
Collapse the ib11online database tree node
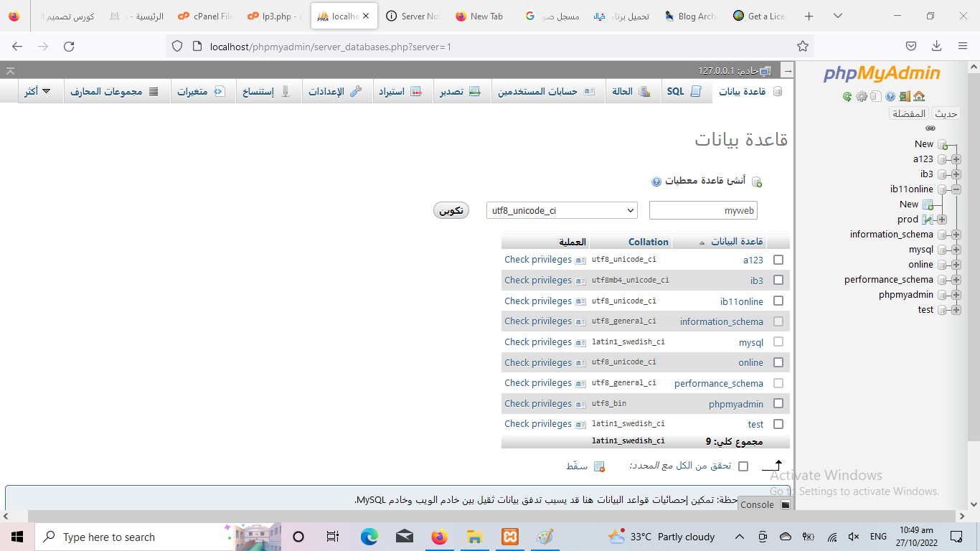coord(956,189)
